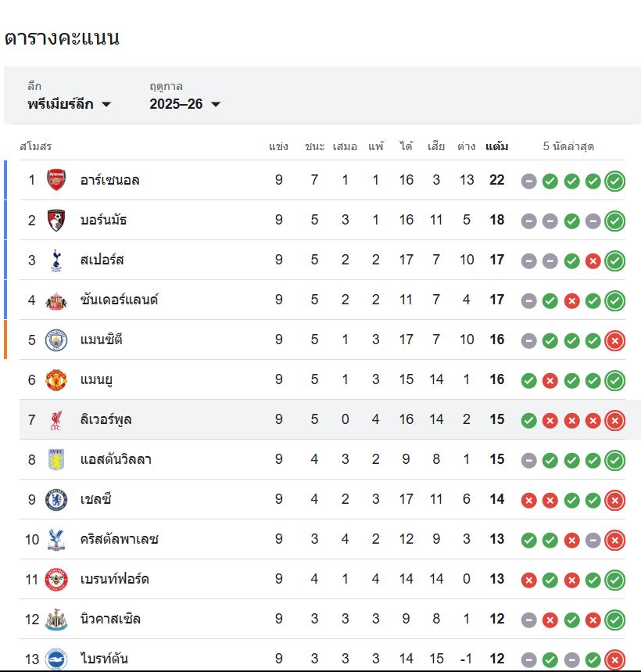Click the แต้ม points column header

point(496,146)
